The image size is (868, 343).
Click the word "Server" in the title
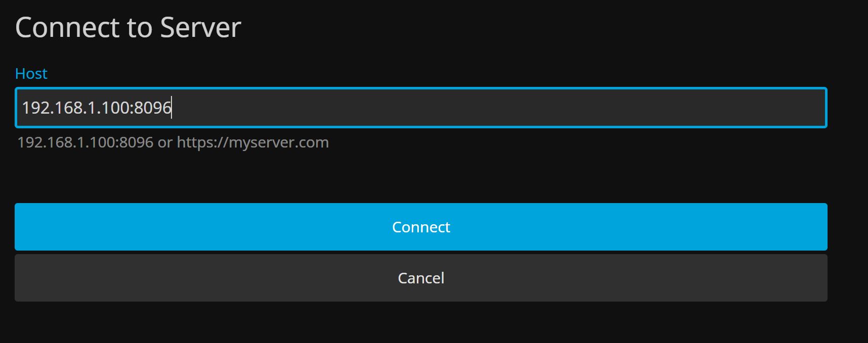click(200, 27)
